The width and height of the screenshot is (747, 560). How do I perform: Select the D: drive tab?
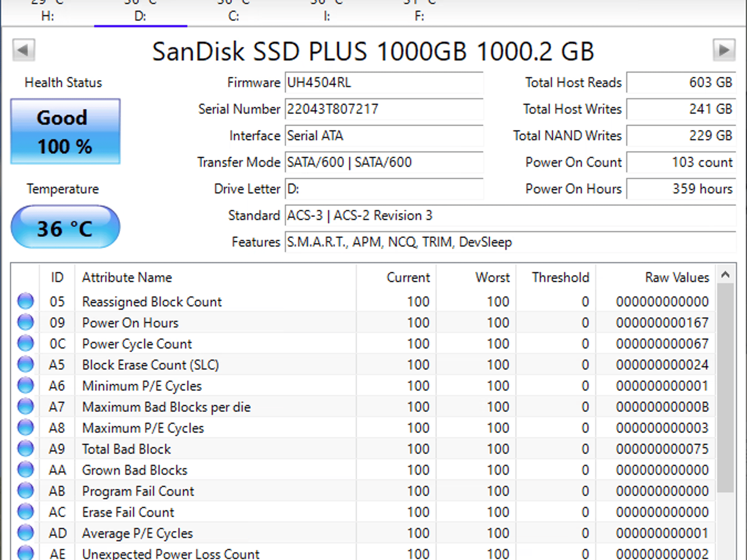(x=140, y=13)
